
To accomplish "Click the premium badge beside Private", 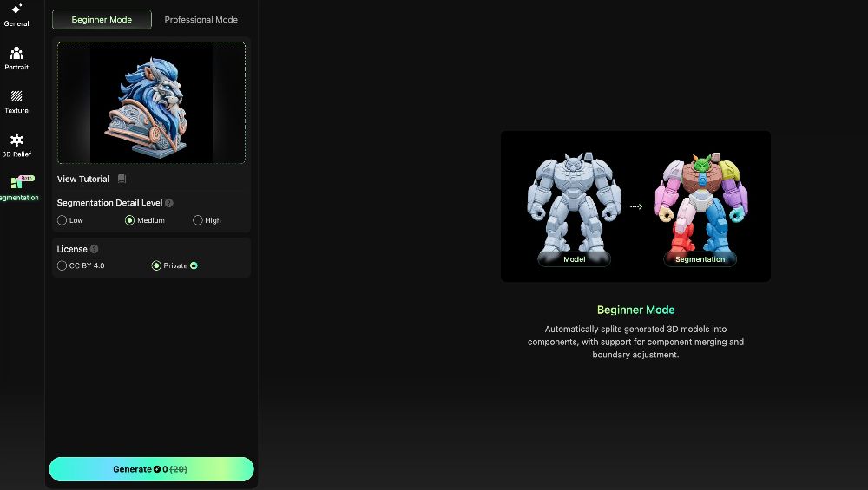I will pyautogui.click(x=194, y=265).
